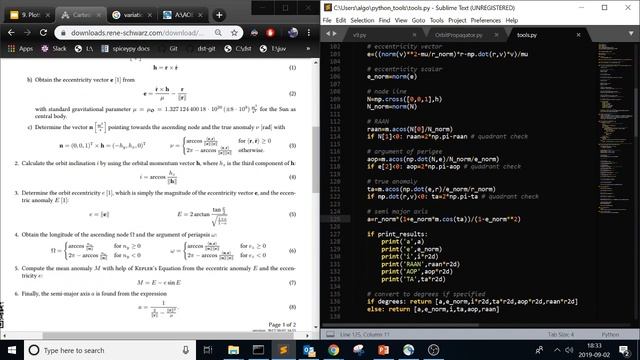The image size is (640, 360).
Task: Open Help menu in Sublime Text
Action: 511,20
